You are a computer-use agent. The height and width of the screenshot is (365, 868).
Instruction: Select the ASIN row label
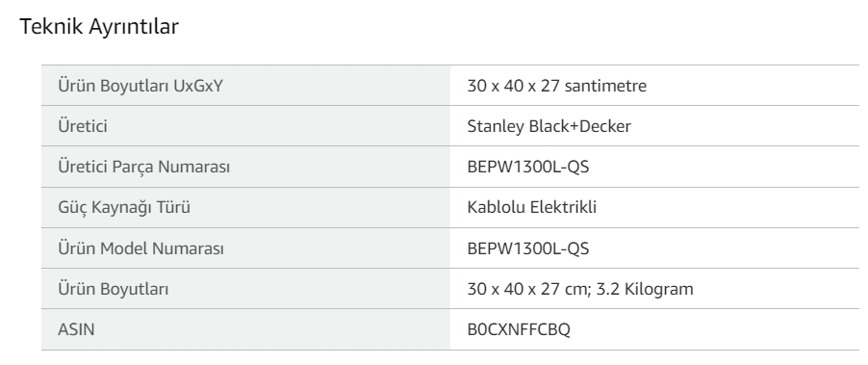(76, 329)
